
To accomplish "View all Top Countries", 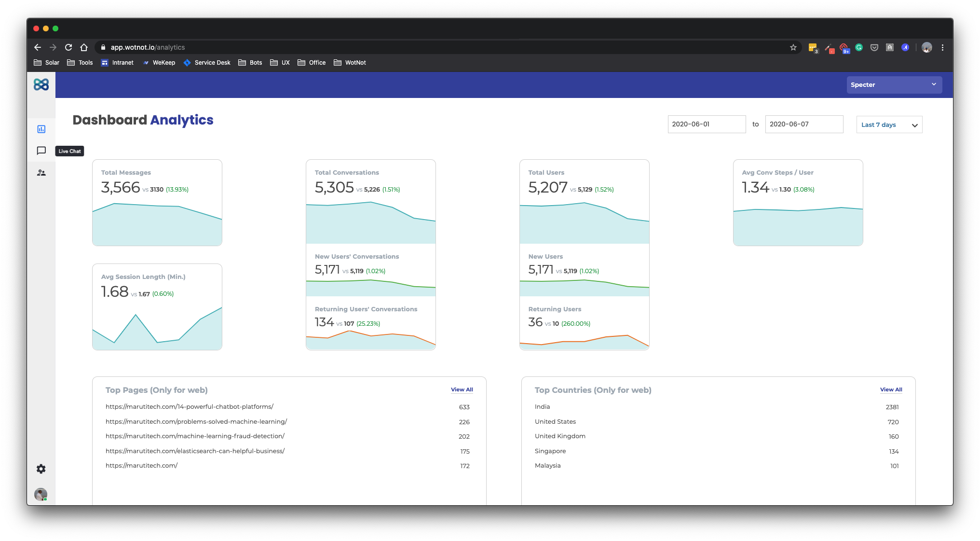I will click(891, 390).
